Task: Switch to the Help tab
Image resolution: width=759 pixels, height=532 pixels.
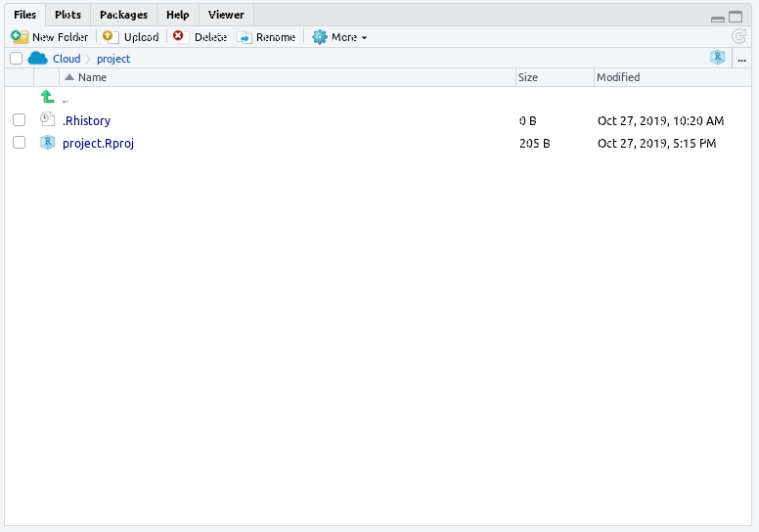Action: (178, 15)
